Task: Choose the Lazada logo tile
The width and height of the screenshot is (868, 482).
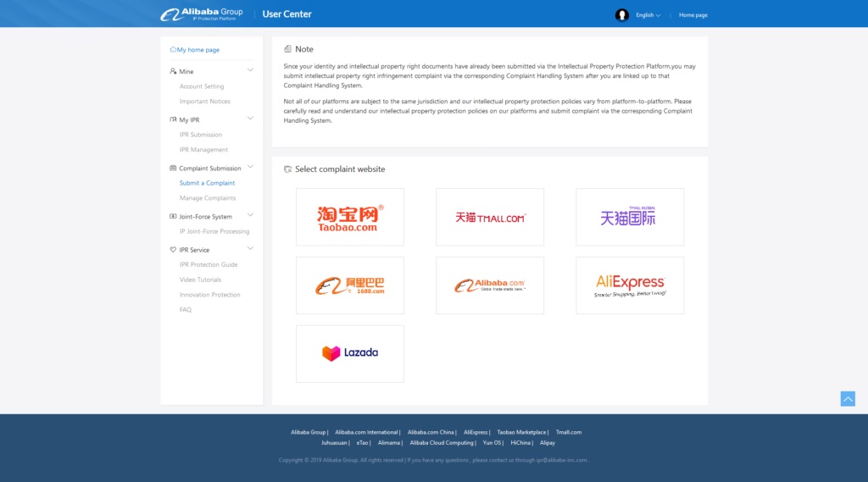Action: [x=349, y=353]
